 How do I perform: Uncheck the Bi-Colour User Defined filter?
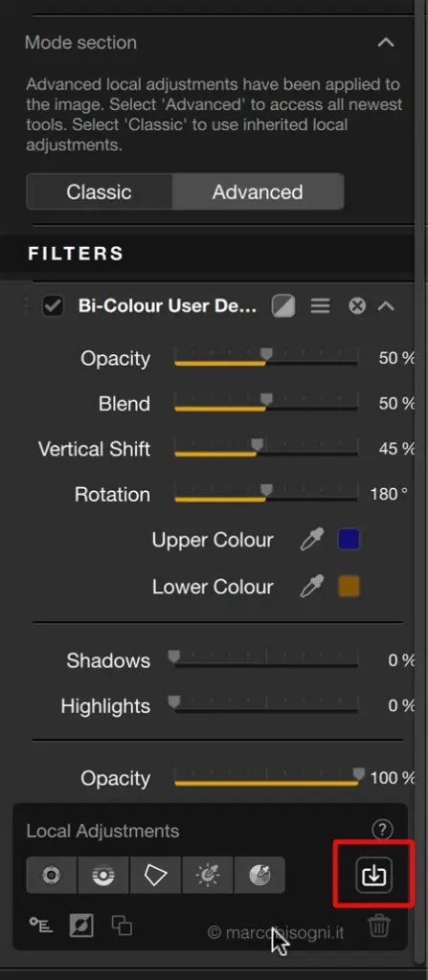pos(53,306)
